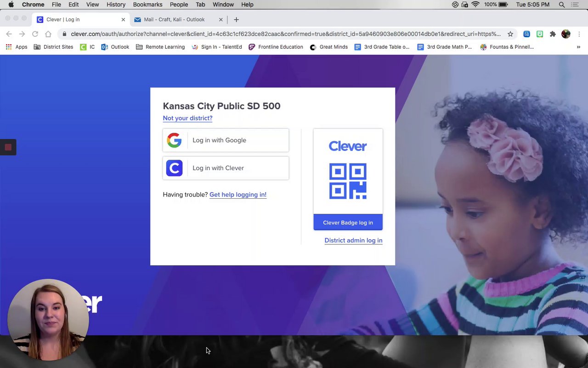The width and height of the screenshot is (588, 368).
Task: Open the 3rd Grade Math P... bookmark
Action: (444, 47)
